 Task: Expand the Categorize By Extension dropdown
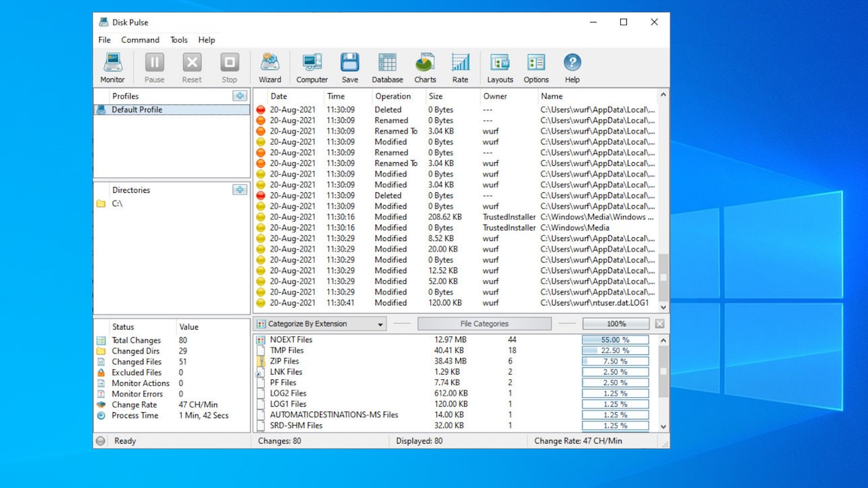point(380,324)
